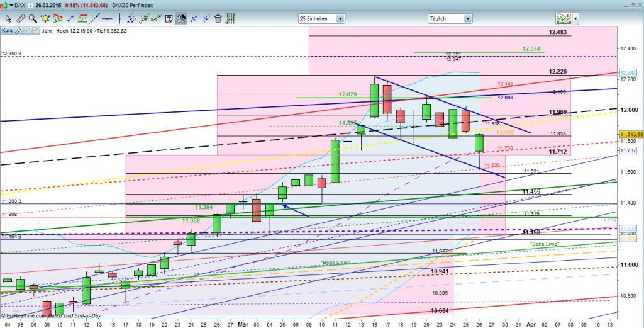
Task: Expand the indicator button dropdown arrow
Action: (576, 18)
